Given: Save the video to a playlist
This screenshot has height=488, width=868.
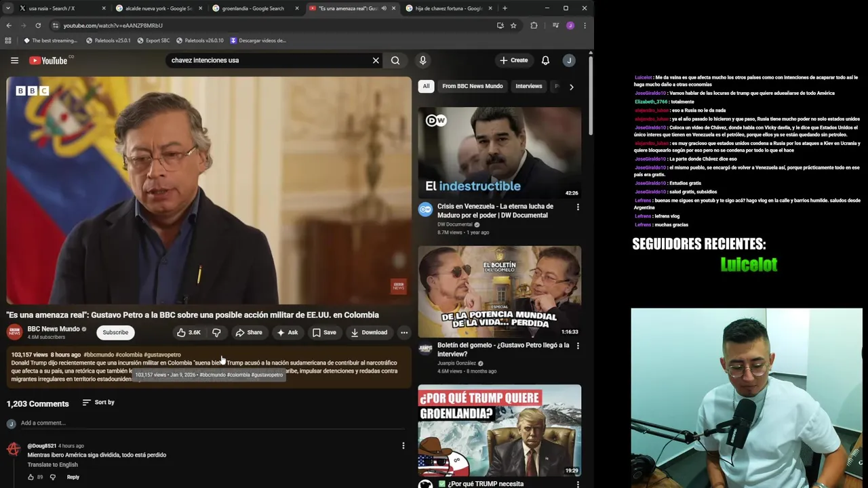Looking at the screenshot, I should pos(323,332).
